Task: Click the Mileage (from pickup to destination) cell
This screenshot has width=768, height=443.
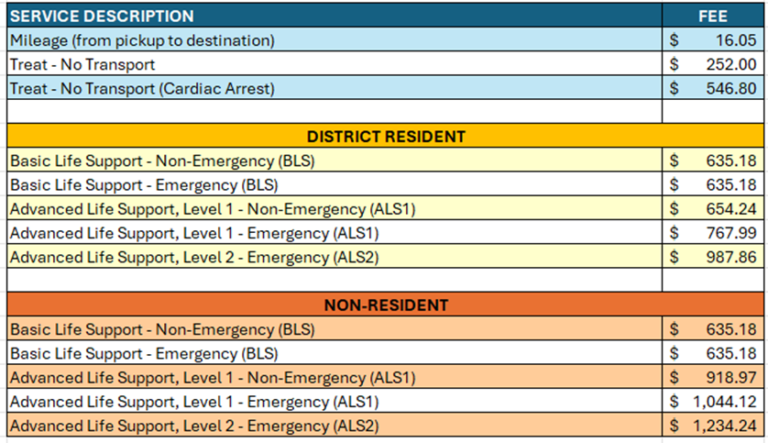Action: (x=140, y=40)
